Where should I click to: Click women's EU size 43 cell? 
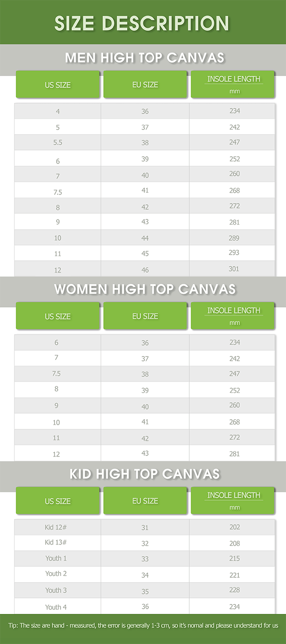[x=145, y=453]
